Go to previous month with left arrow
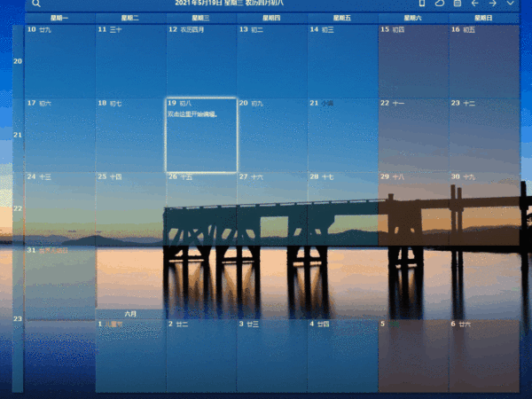This screenshot has height=399, width=532. (474, 4)
